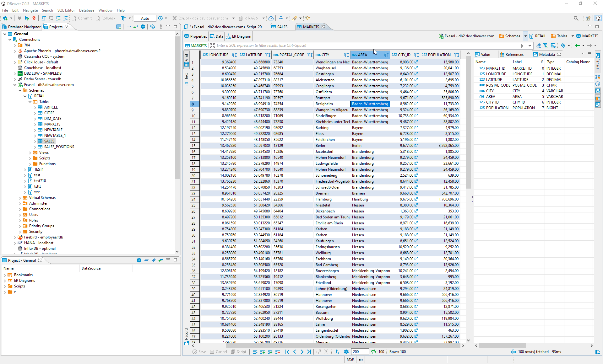The height and width of the screenshot is (364, 603).
Task: Click the search magnifier icon in toolbar
Action: (x=576, y=18)
